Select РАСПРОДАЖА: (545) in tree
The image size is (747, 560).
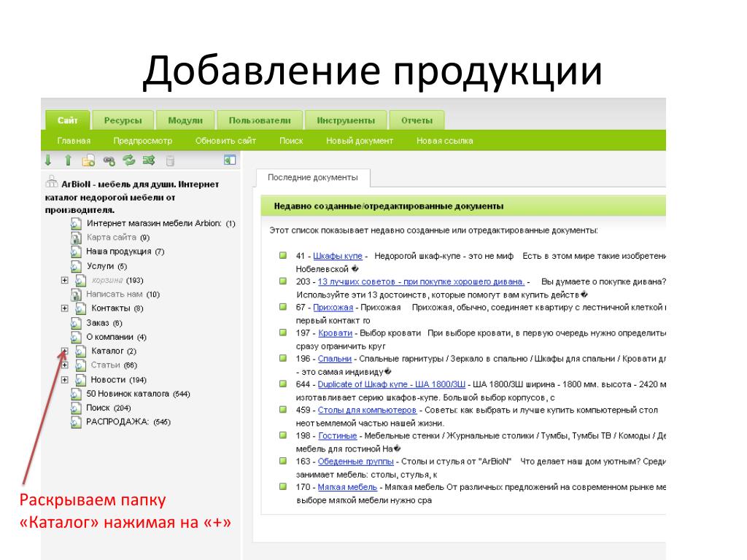(128, 422)
